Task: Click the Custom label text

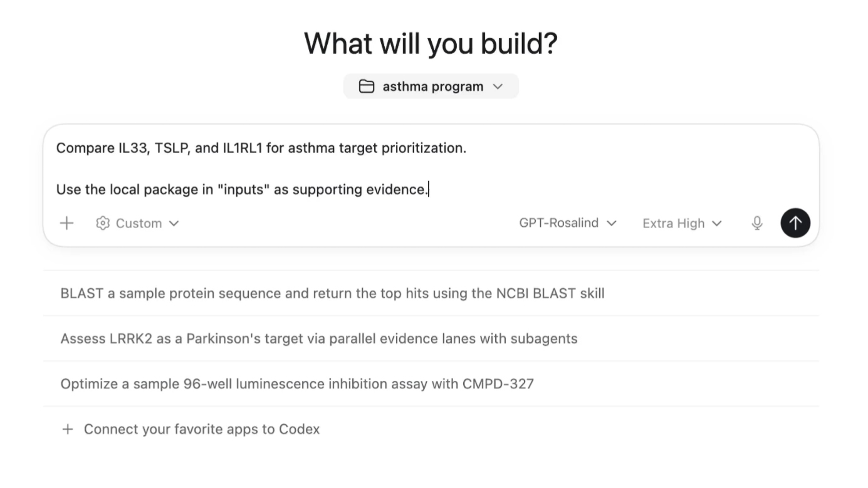Action: click(139, 223)
